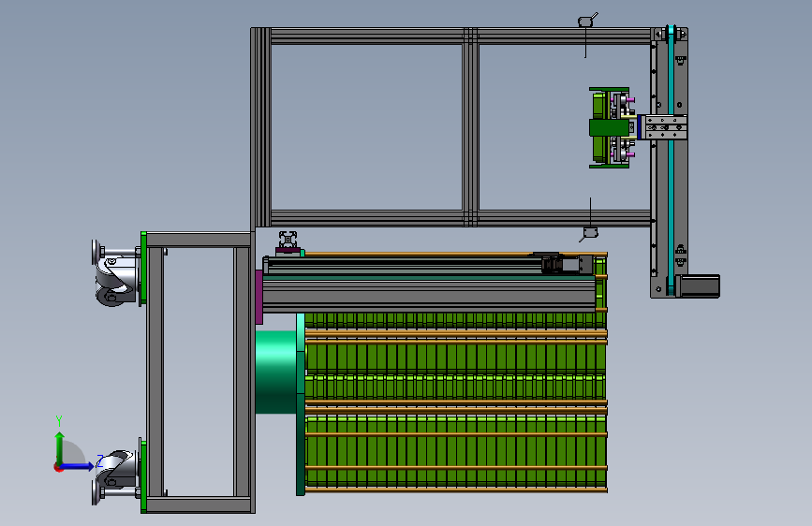Select the center vertical extrusion of the frame

pyautogui.click(x=470, y=127)
